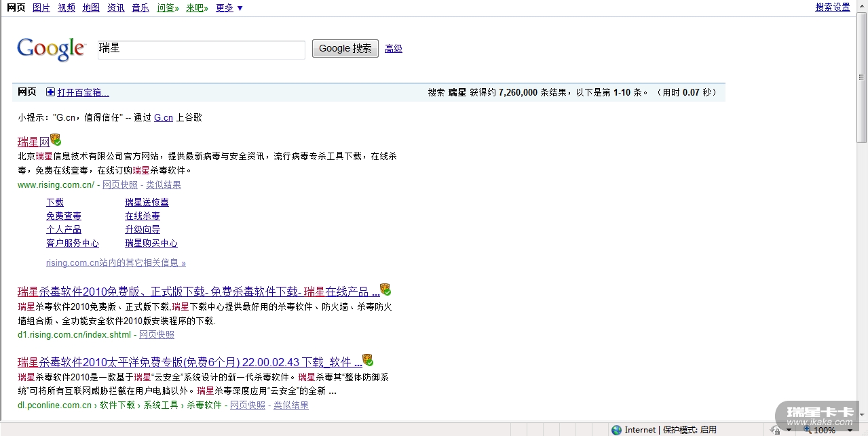Open 网页快照 for dl.pconline.com.cn result
Image resolution: width=868 pixels, height=436 pixels.
(x=248, y=405)
